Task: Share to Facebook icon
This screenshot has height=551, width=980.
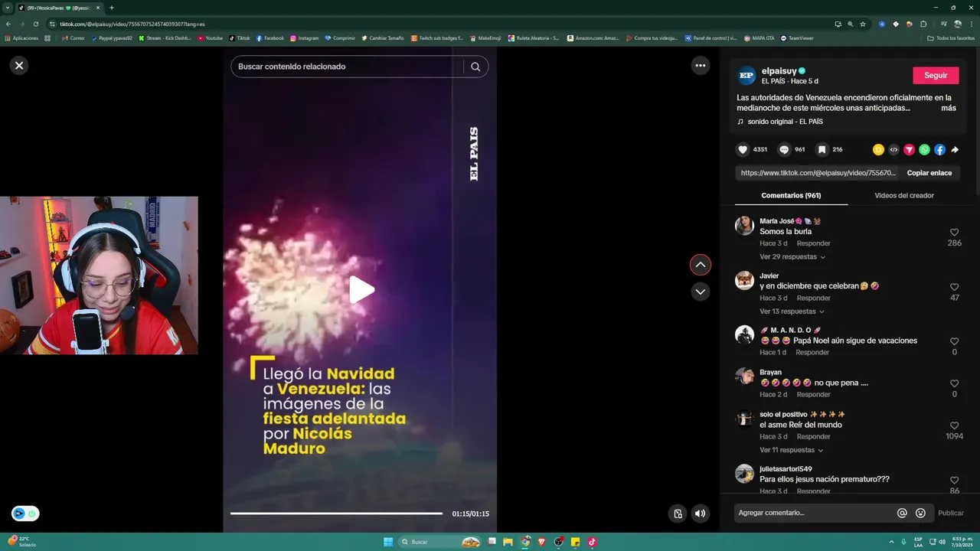Action: coord(939,150)
